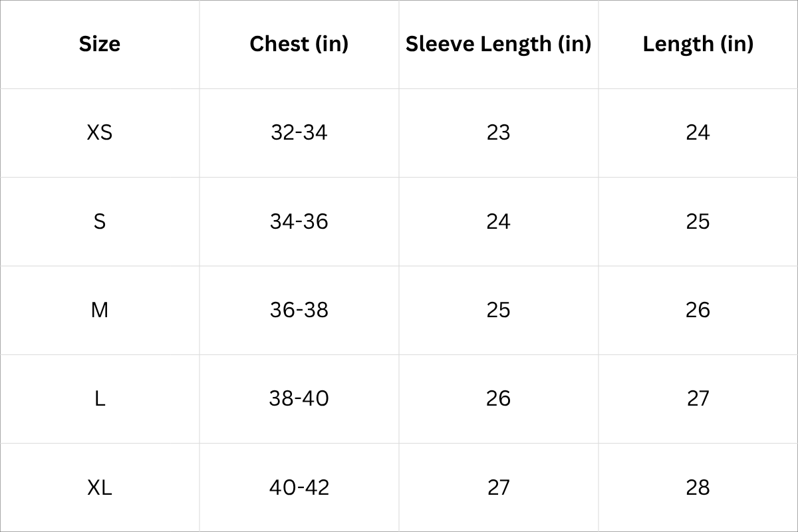This screenshot has height=532, width=798.
Task: Click length value in L row
Action: pyautogui.click(x=698, y=398)
